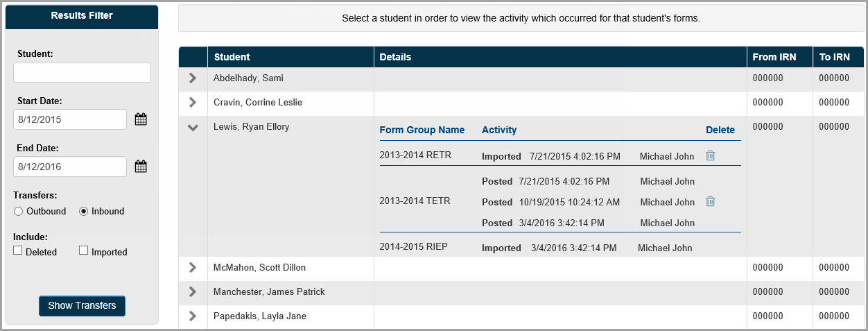Click the End Date text field

pyautogui.click(x=70, y=167)
